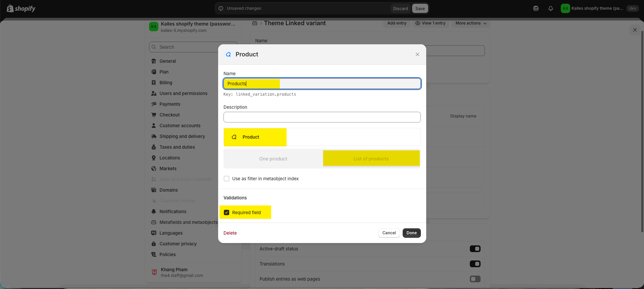Expand the More actions dropdown

click(x=470, y=23)
